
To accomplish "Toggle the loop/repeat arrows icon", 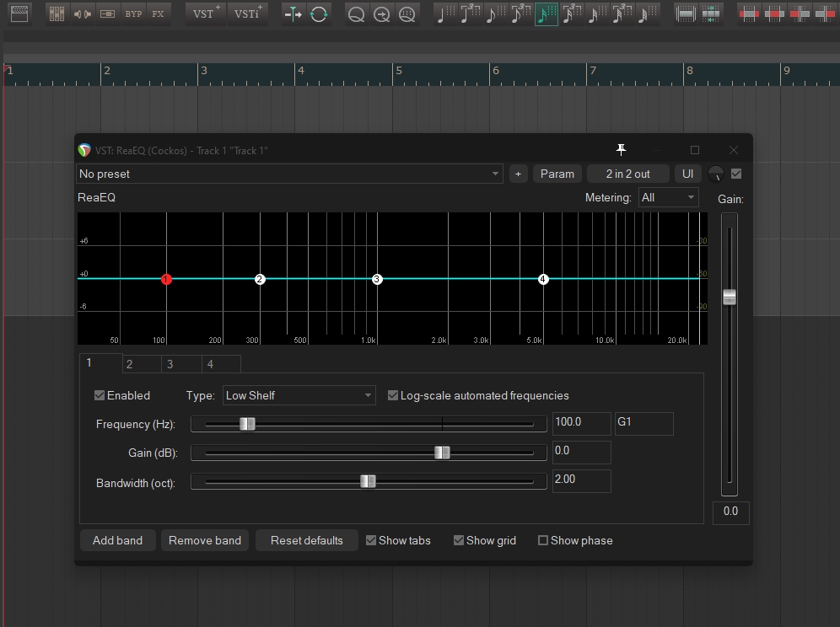I will [x=319, y=13].
